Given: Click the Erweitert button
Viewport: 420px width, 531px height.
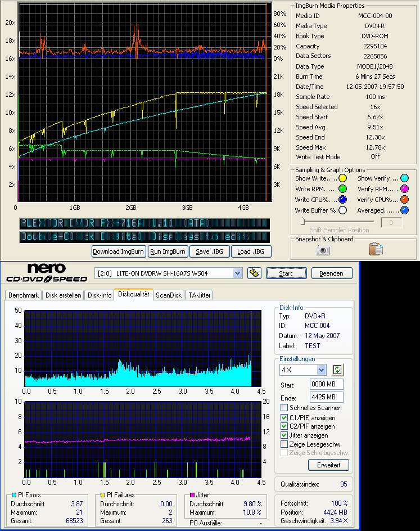Looking at the screenshot, I should (328, 465).
